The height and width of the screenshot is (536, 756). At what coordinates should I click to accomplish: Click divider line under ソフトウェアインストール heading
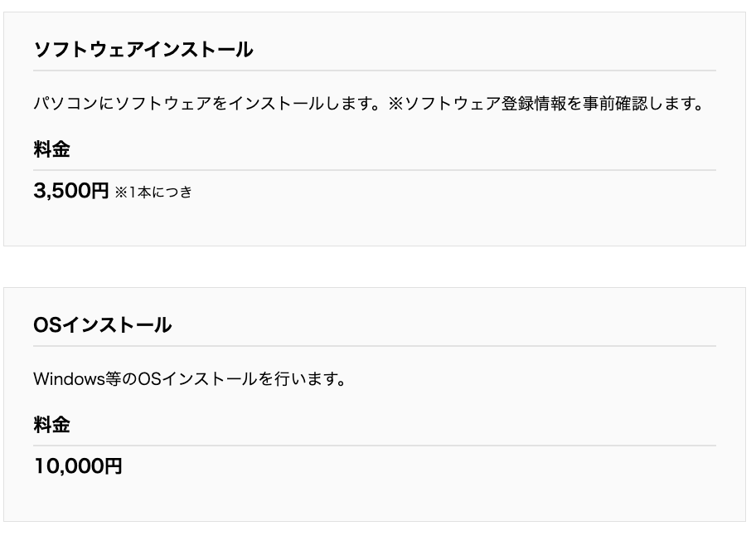tap(375, 71)
